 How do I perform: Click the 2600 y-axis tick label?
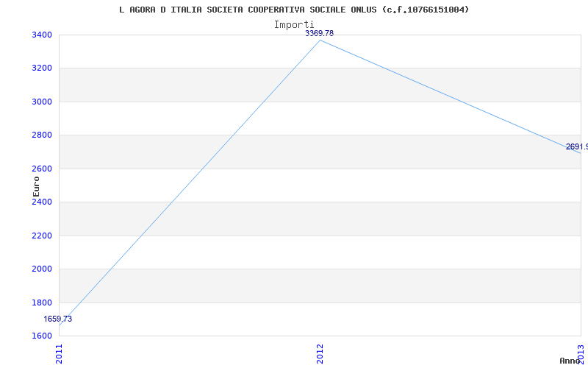[42, 169]
